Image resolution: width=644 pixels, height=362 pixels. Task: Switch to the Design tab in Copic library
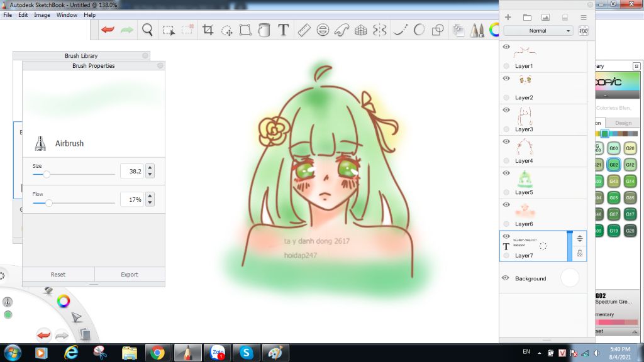click(x=623, y=123)
